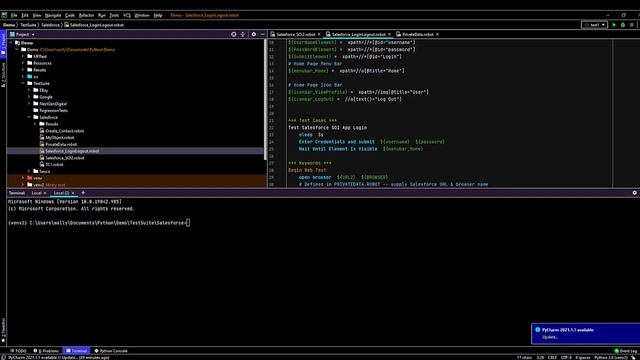This screenshot has height=360, width=640.
Task: Close the Local terminal tab
Action: (x=45, y=193)
